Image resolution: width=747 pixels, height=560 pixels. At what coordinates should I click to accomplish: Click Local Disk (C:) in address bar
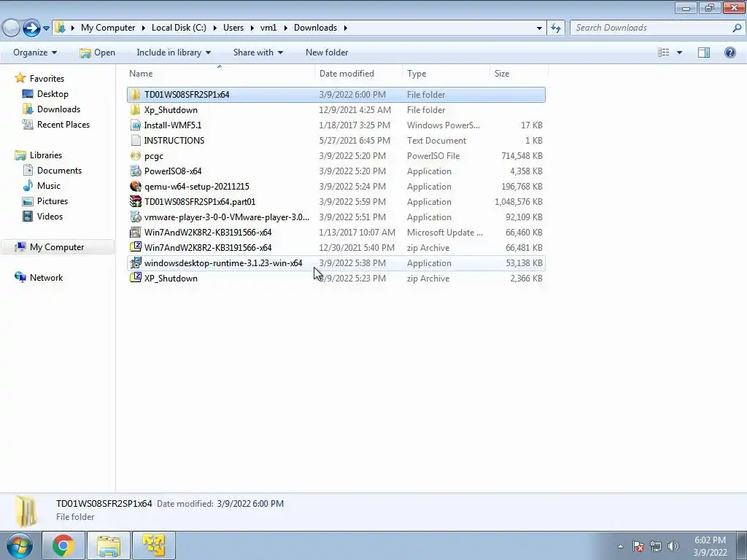click(x=179, y=28)
